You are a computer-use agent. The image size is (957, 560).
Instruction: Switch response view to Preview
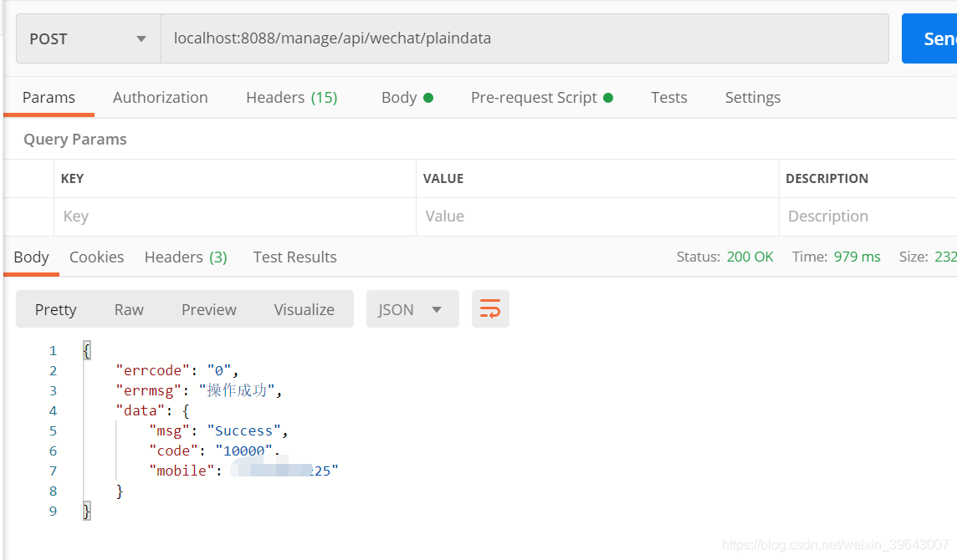(x=209, y=310)
